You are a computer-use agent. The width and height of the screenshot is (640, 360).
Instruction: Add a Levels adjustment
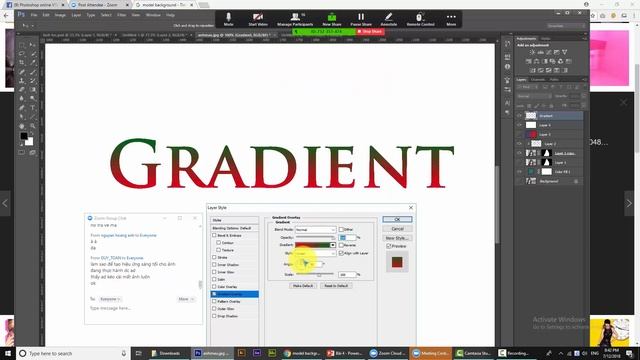(x=540, y=52)
